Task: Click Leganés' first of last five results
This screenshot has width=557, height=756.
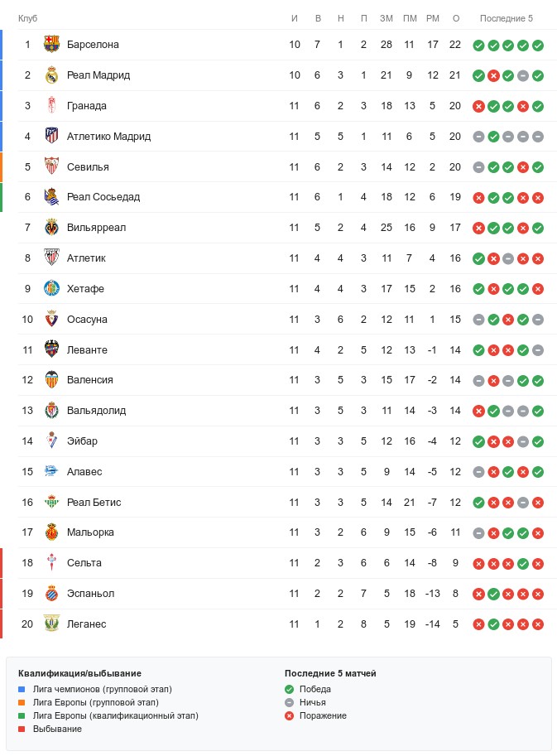Action: [x=478, y=624]
